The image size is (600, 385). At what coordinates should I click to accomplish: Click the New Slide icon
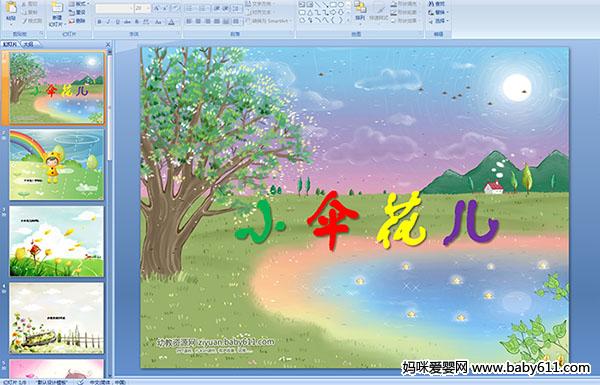click(x=57, y=14)
